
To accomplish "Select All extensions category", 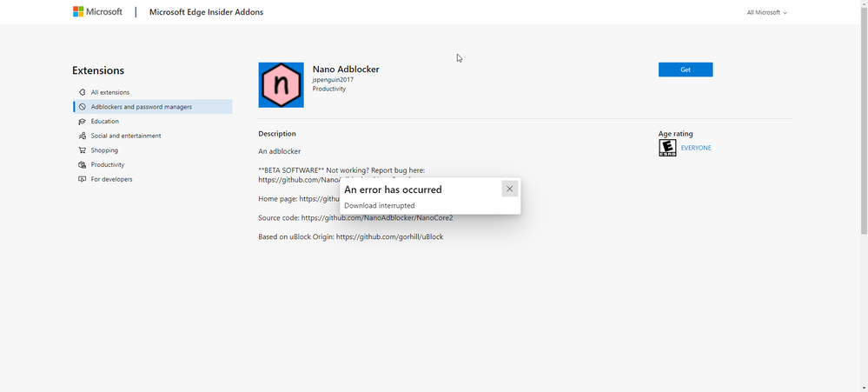I will tap(110, 92).
